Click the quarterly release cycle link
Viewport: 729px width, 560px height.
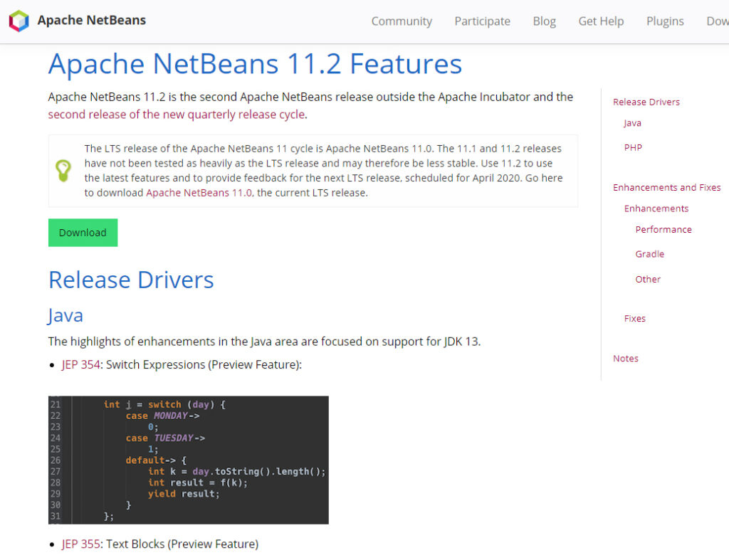[177, 115]
